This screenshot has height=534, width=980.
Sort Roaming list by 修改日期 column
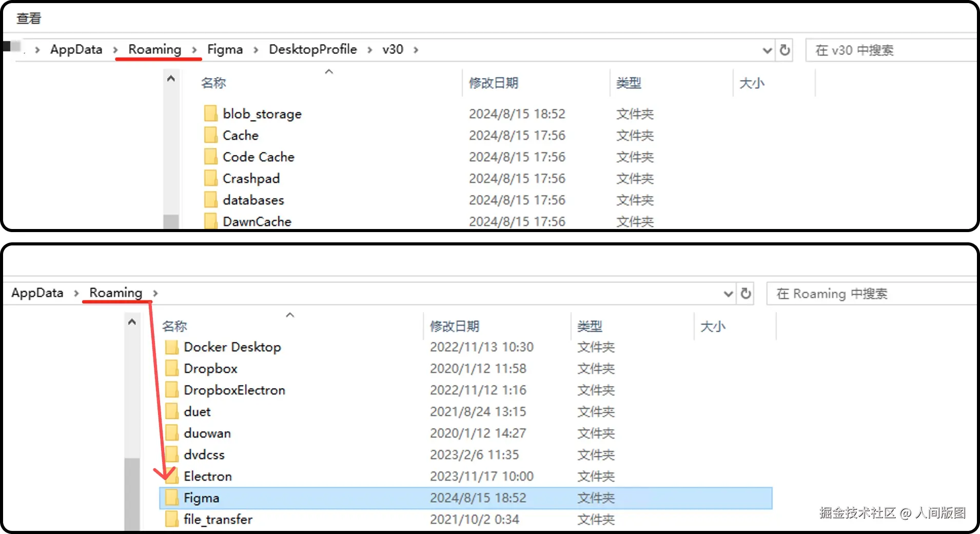[x=455, y=326]
